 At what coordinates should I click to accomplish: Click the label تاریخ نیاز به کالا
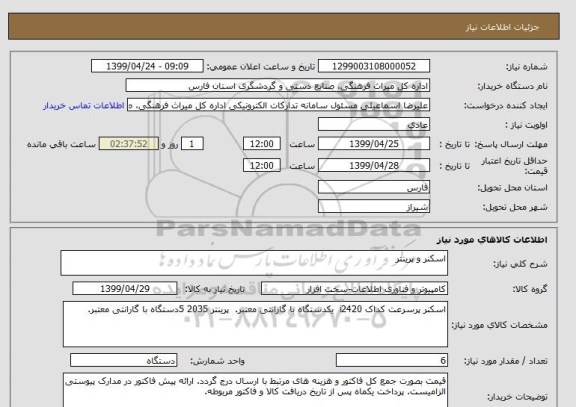[x=214, y=289]
